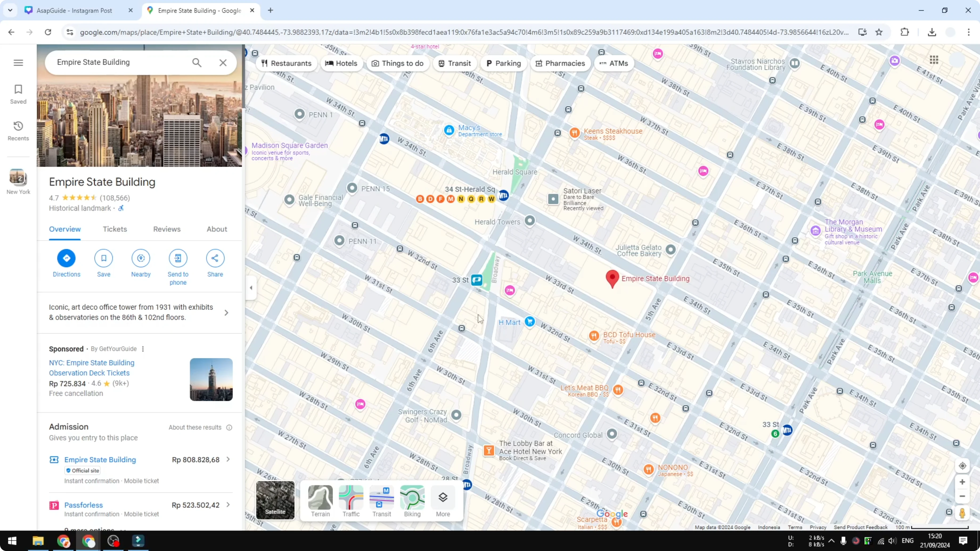Open a new browser tab

pos(271,10)
